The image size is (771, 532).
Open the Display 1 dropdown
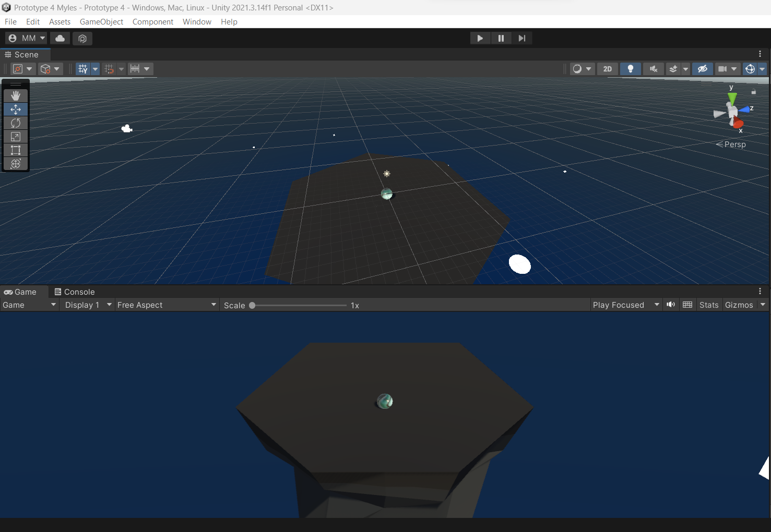(x=86, y=305)
